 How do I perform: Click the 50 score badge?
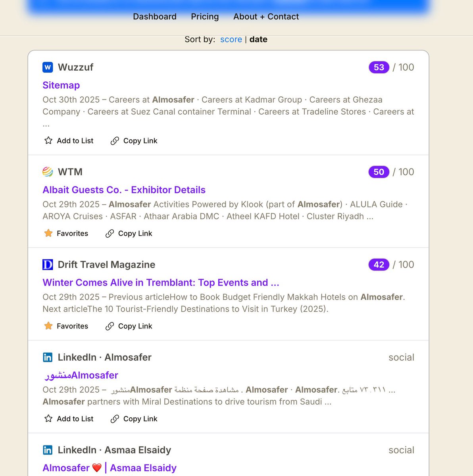tap(379, 172)
